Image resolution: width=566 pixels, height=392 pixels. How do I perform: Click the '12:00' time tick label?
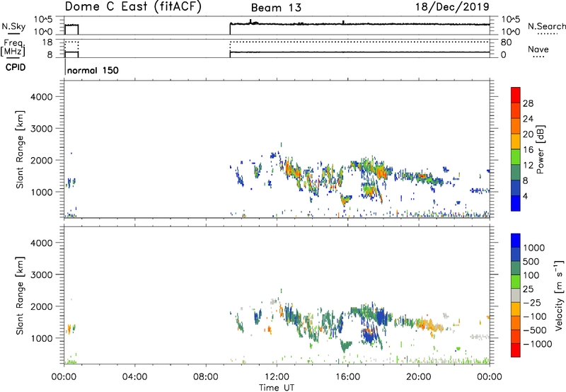pos(277,377)
